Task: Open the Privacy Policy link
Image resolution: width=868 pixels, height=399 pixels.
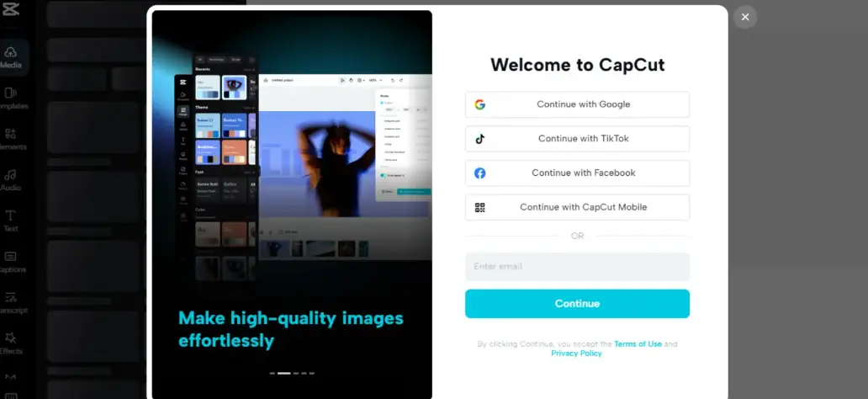Action: click(x=576, y=354)
